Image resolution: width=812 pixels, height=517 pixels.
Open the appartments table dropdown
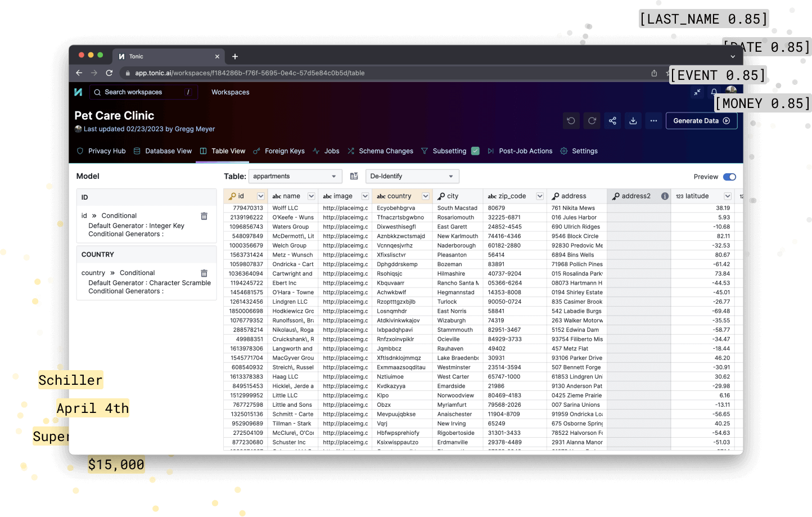pos(295,176)
